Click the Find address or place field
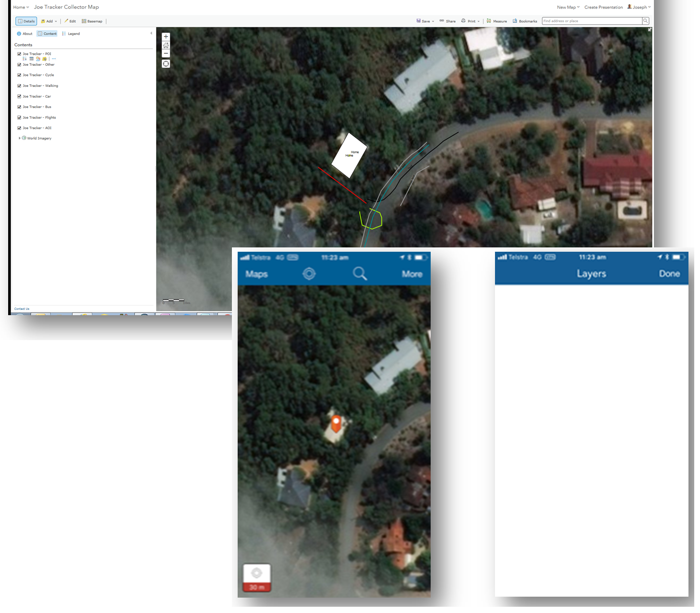Image resolution: width=700 pixels, height=613 pixels. pyautogui.click(x=592, y=21)
